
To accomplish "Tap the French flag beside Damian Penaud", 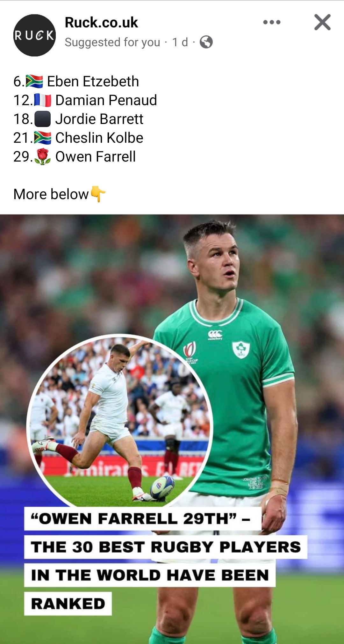I will coord(42,100).
